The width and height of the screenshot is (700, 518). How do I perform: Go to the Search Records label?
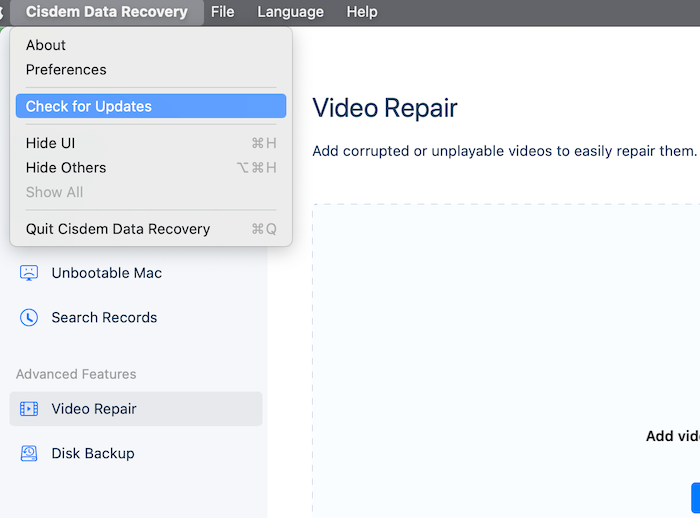tap(104, 318)
